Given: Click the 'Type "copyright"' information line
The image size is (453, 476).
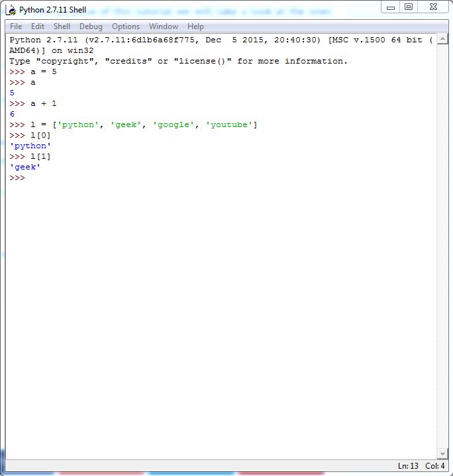Looking at the screenshot, I should pos(178,62).
